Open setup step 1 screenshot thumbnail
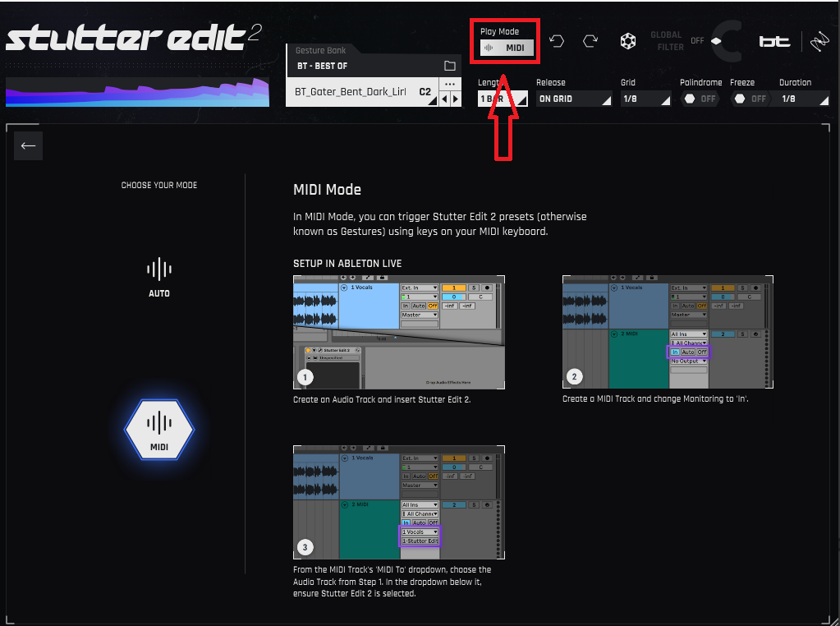This screenshot has height=626, width=840. point(399,332)
